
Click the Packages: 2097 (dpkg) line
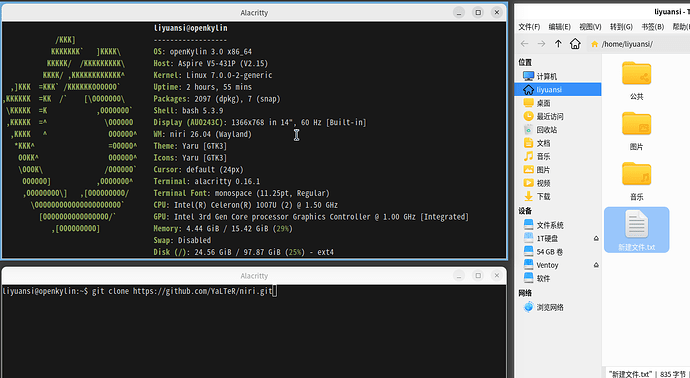click(x=217, y=99)
